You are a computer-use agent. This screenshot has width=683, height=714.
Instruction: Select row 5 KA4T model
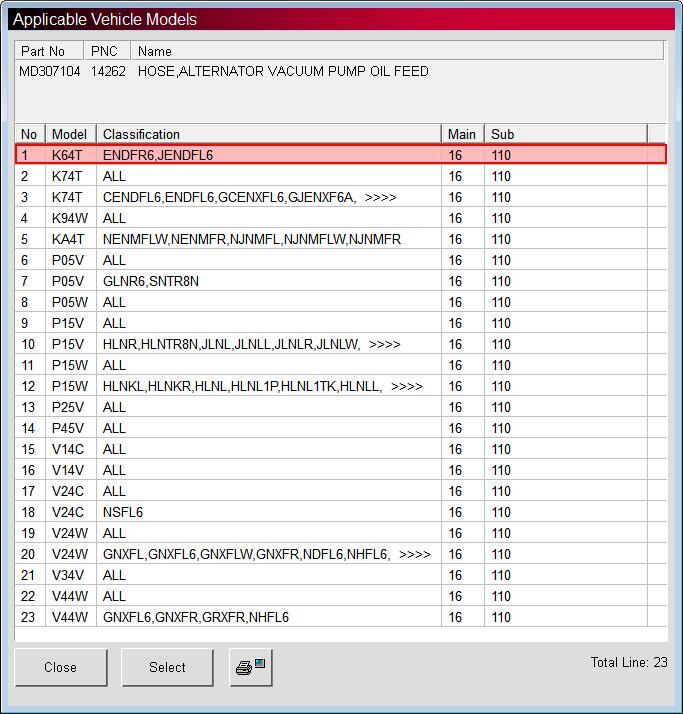[341, 239]
